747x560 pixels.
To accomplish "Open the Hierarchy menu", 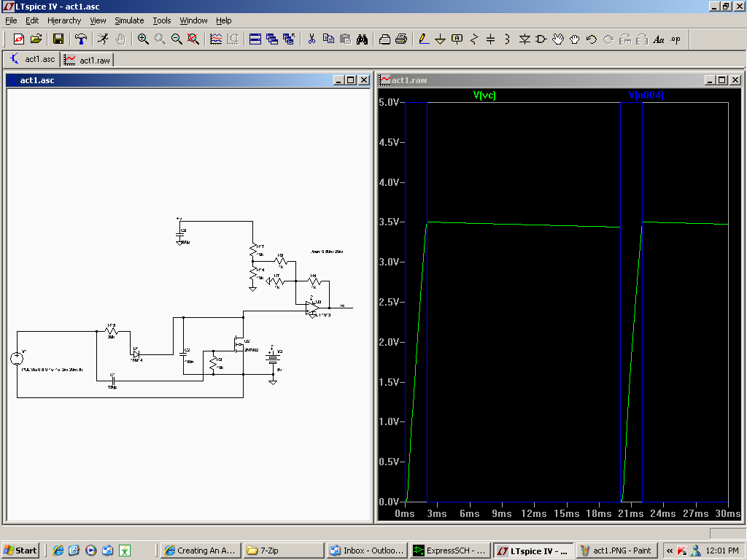I will (x=64, y=20).
